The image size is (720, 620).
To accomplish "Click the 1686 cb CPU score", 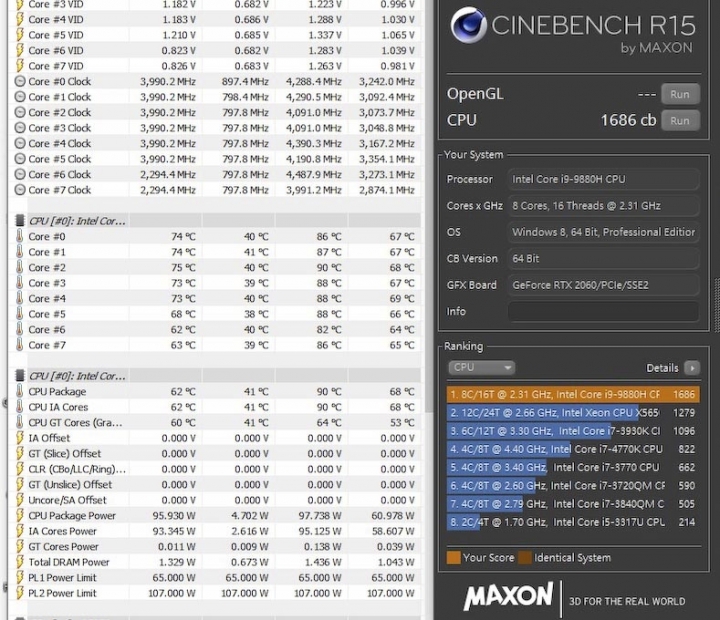I will [628, 120].
